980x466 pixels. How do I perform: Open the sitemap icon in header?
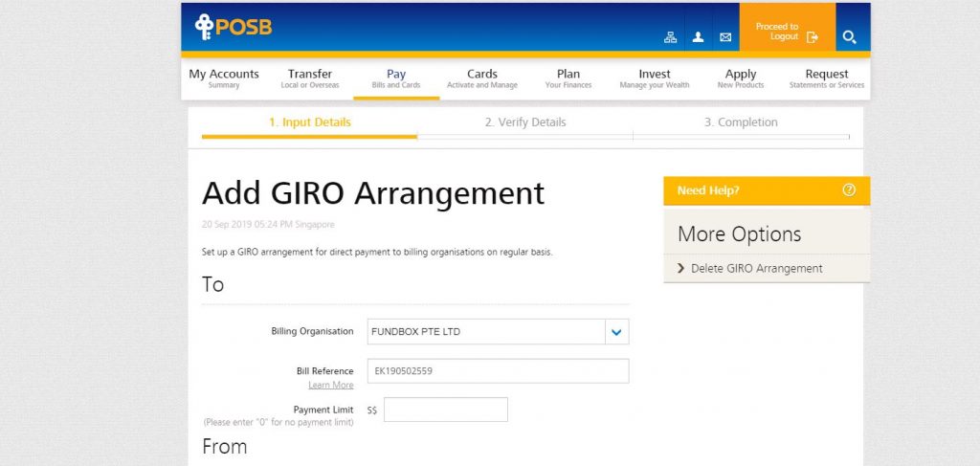[670, 37]
